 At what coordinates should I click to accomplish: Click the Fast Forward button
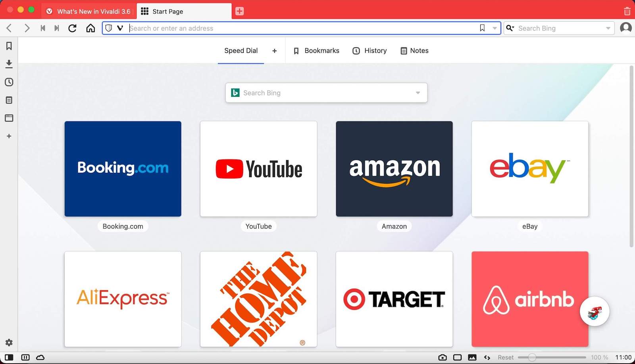tap(57, 28)
